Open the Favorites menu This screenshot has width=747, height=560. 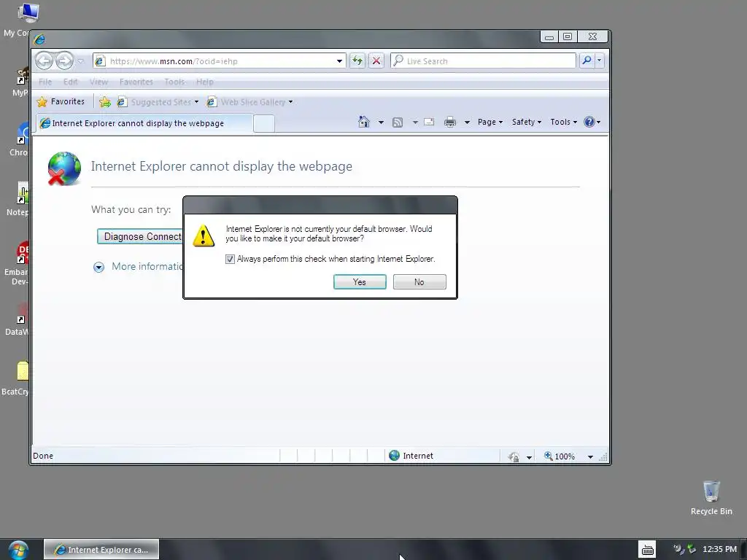(136, 82)
